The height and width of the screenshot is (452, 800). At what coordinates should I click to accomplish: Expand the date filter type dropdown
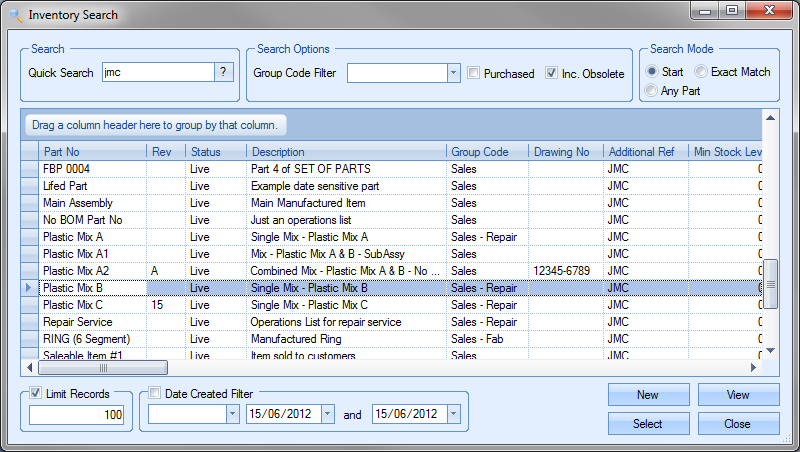(232, 414)
